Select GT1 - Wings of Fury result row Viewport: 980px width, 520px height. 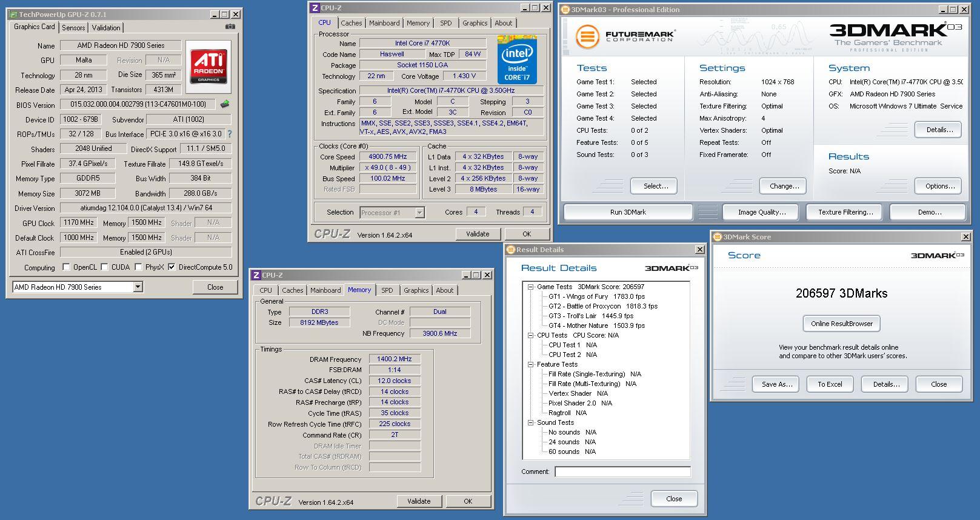tap(596, 296)
